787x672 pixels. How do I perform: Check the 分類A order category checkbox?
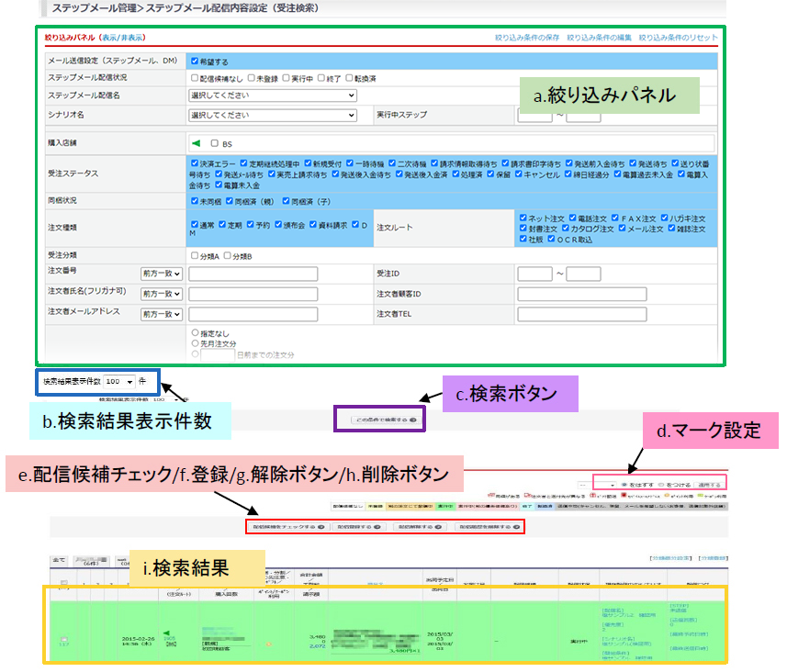(194, 256)
